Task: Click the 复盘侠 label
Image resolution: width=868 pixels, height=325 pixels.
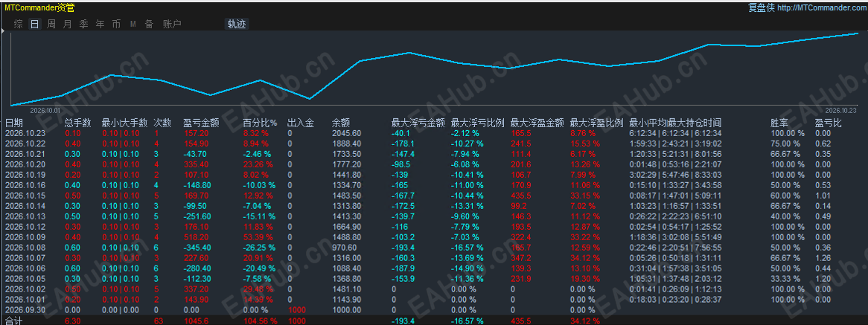Action: pos(761,7)
